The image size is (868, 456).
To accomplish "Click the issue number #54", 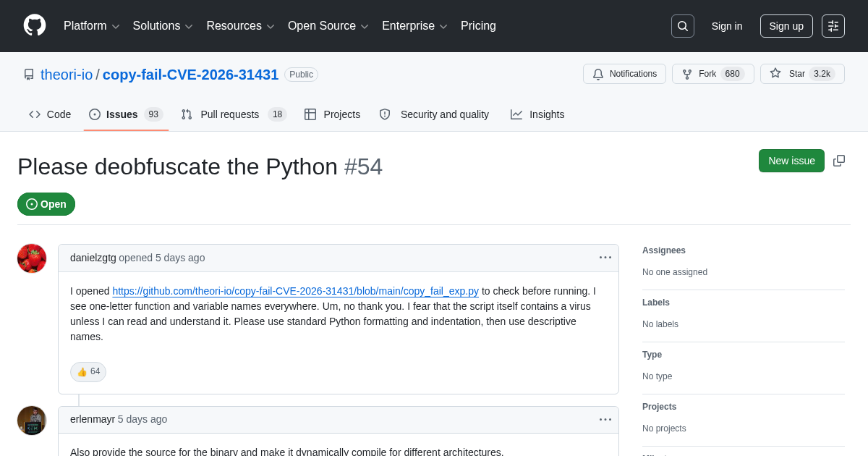I will coord(363,166).
